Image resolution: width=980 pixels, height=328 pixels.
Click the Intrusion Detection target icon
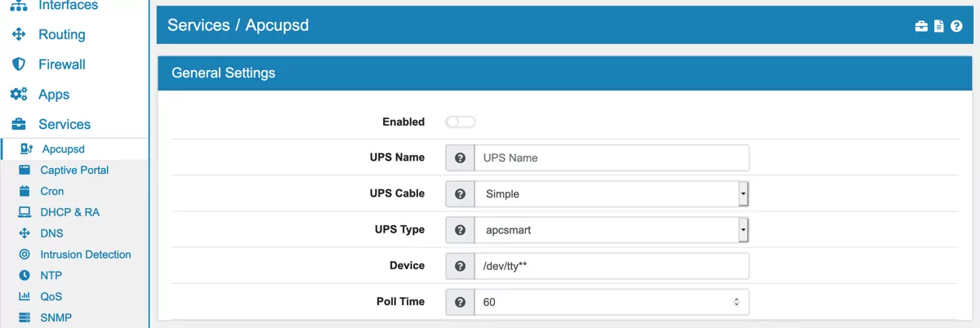[x=24, y=255]
